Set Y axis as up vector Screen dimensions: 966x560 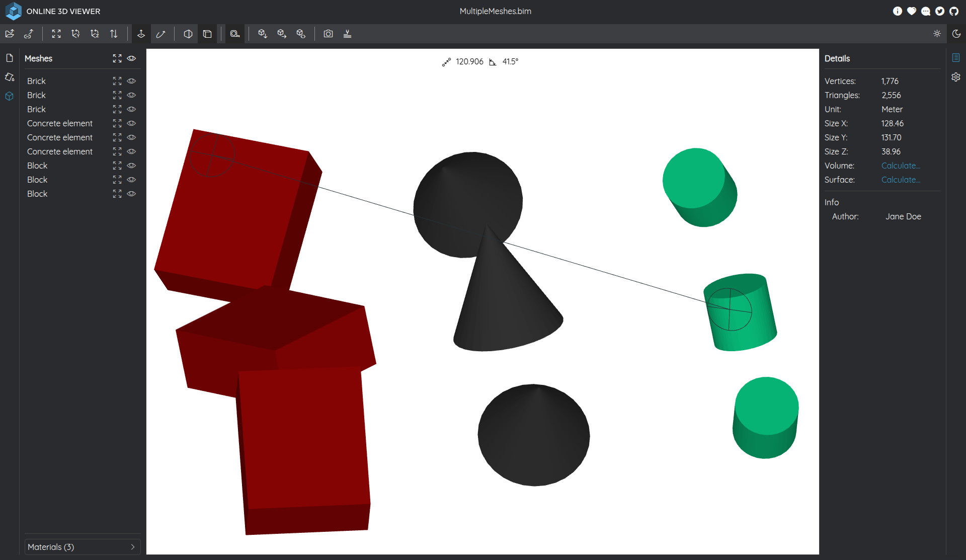coord(75,34)
